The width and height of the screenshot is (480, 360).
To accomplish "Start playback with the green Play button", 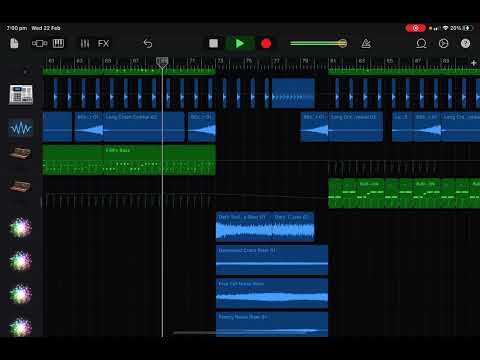I will (240, 43).
